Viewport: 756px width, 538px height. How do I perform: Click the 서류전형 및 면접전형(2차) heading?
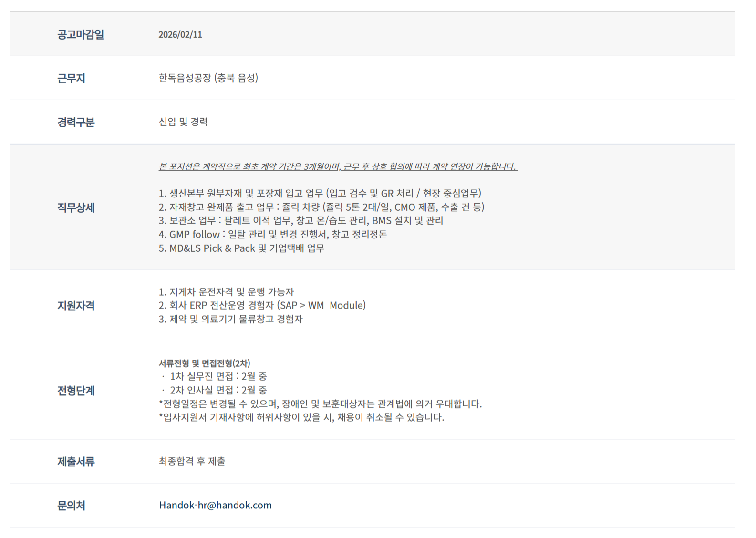point(204,363)
